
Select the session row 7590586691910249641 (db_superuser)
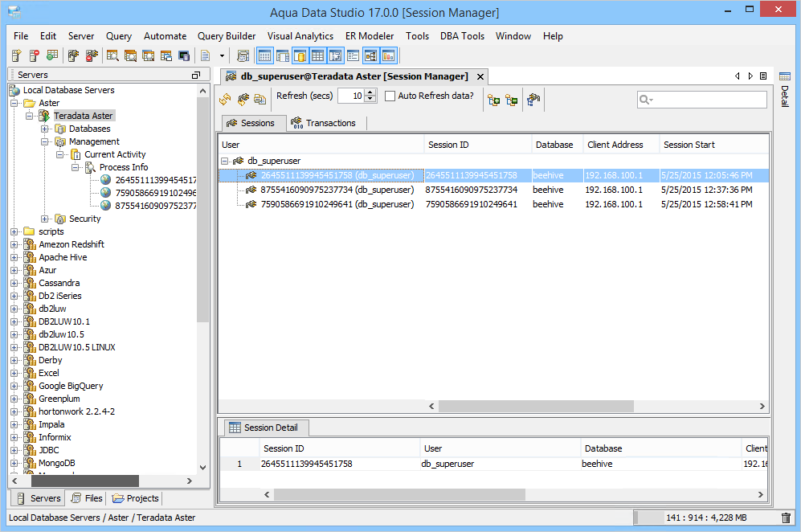(493, 204)
